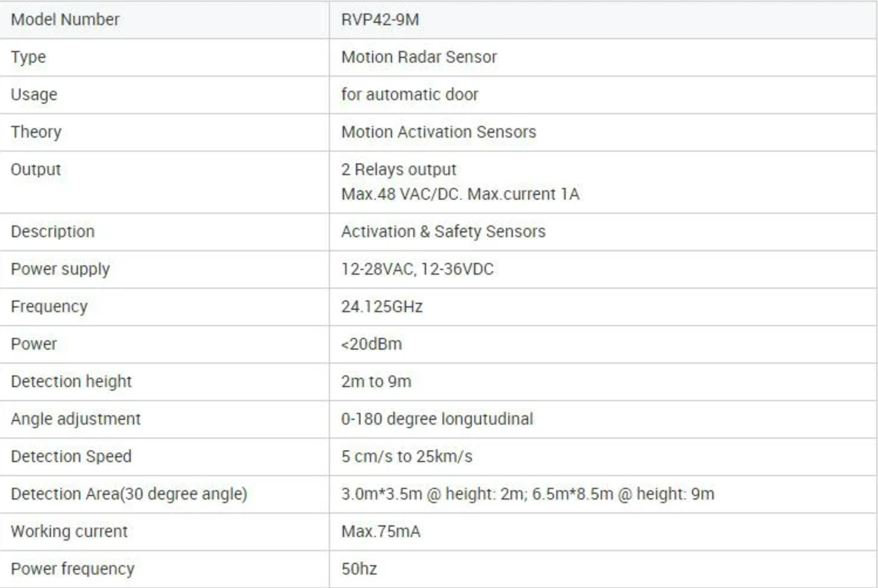Viewport: 878px width, 588px height.
Task: Select the Working current row label
Action: point(69,532)
